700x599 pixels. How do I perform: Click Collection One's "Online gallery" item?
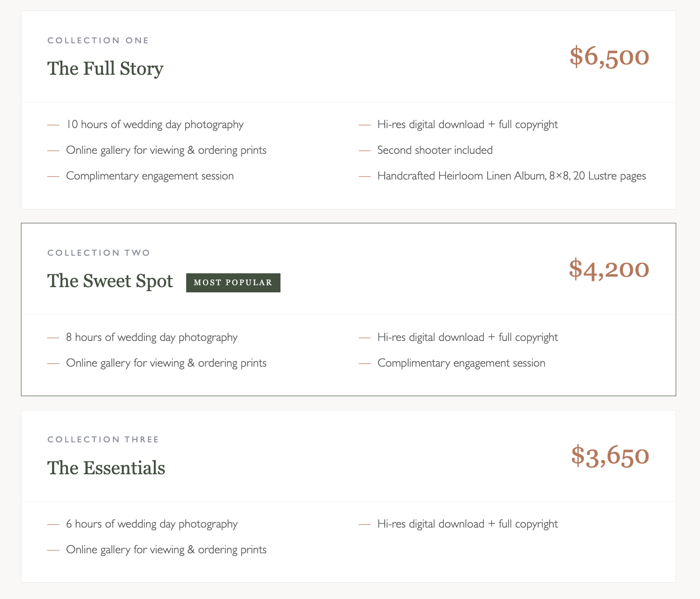pyautogui.click(x=166, y=150)
